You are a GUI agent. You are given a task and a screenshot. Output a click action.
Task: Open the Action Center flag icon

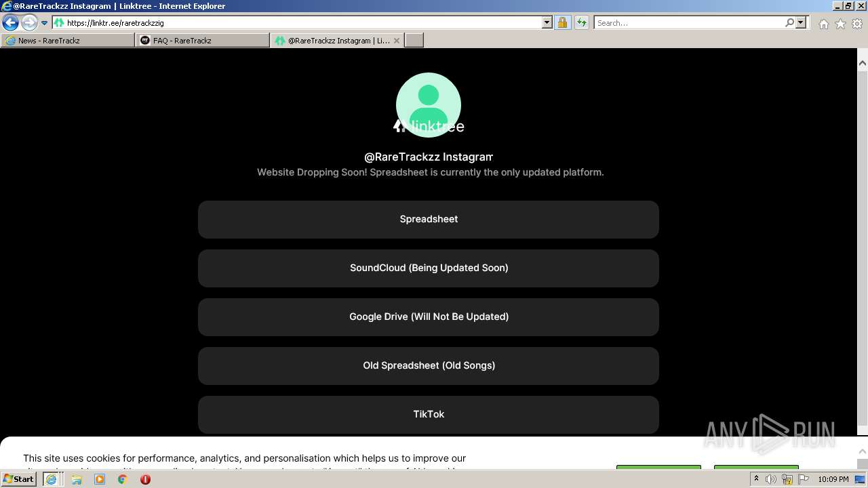coord(804,479)
